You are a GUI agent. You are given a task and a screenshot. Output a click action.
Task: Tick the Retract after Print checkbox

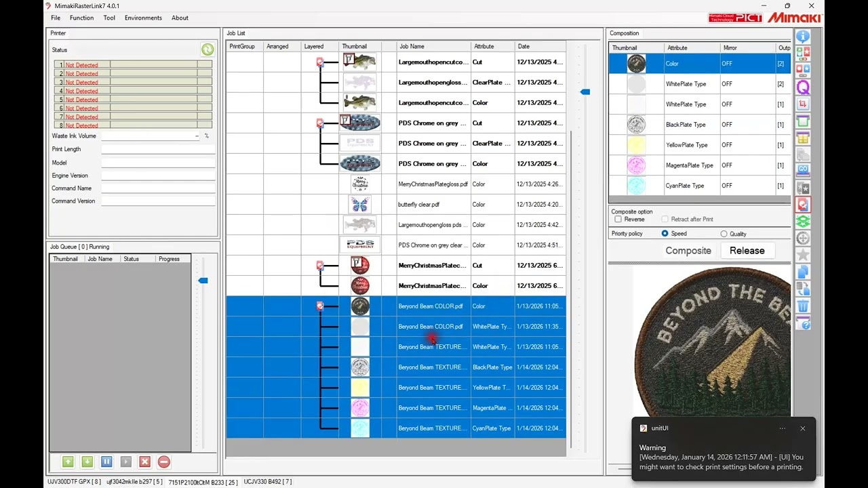(x=665, y=220)
